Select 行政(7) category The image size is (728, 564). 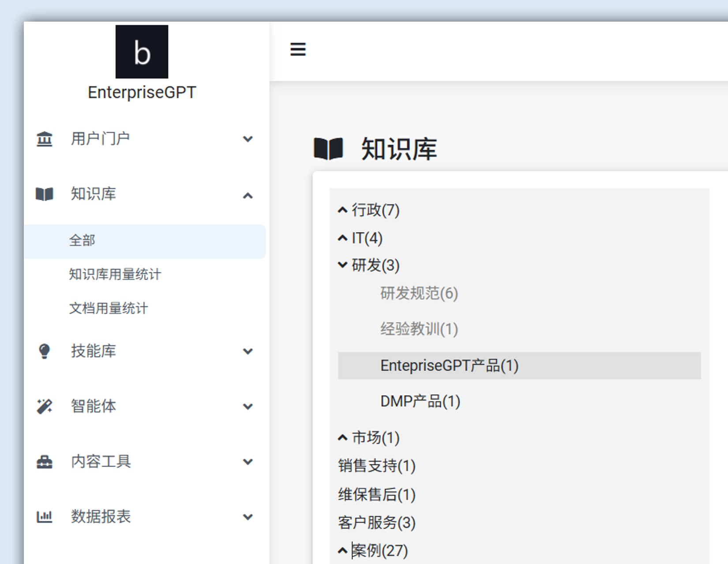(375, 210)
